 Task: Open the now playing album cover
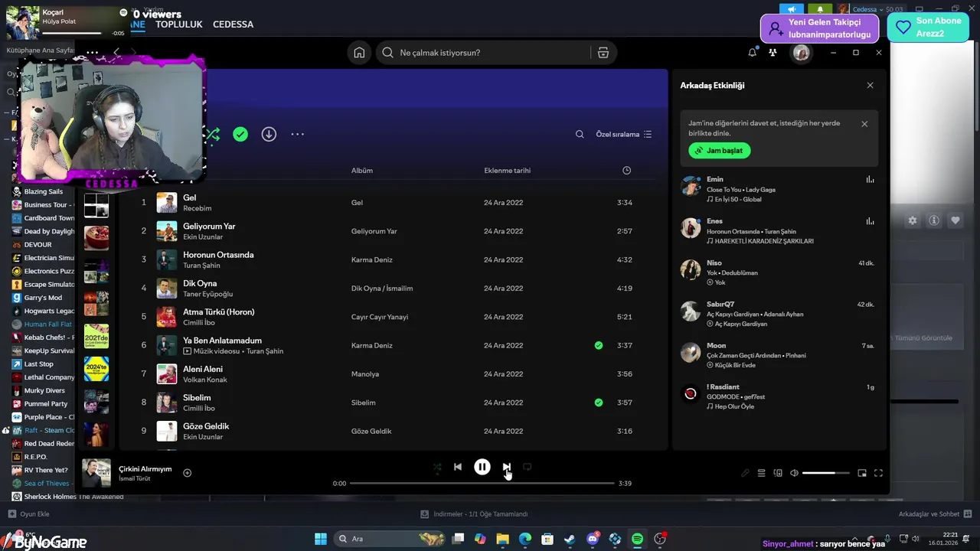(96, 473)
